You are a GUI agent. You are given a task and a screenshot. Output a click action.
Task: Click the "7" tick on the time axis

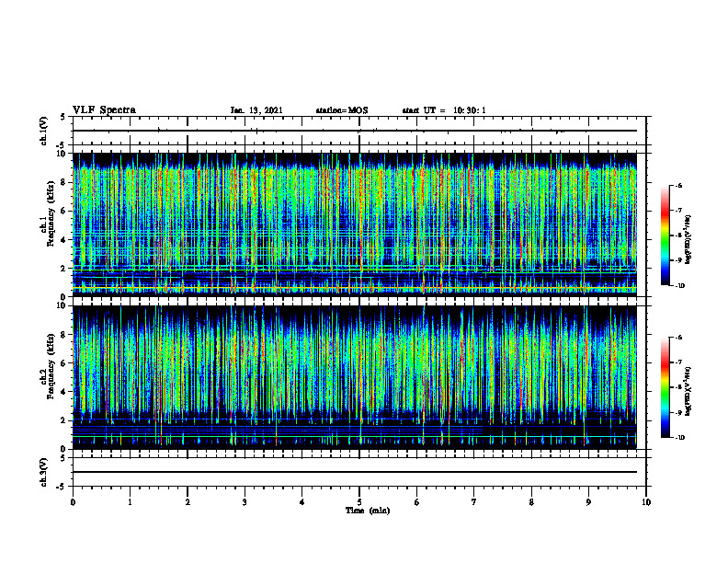(474, 502)
